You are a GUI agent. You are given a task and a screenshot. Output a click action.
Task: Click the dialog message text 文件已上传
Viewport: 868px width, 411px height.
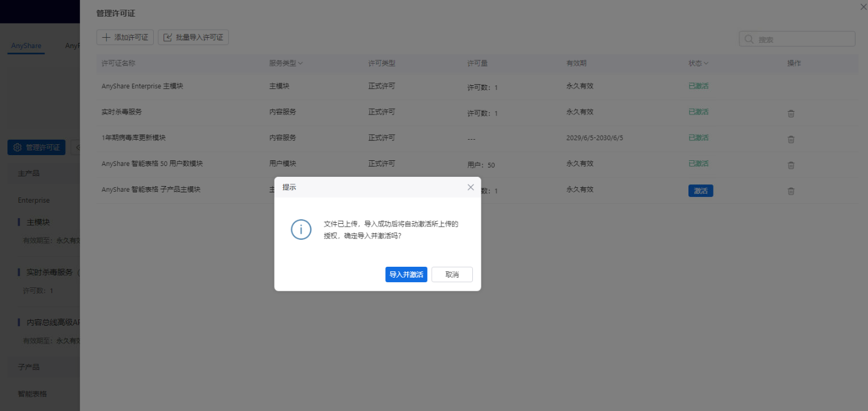point(391,230)
